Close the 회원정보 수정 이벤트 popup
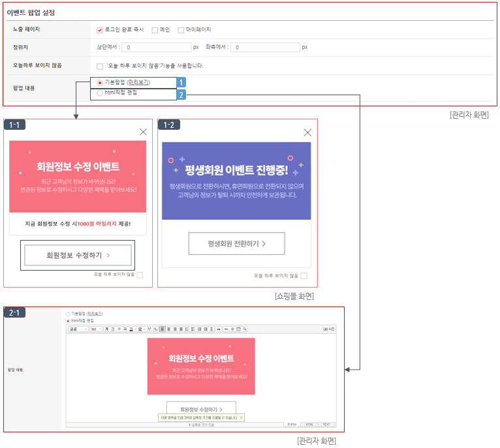Image resolution: width=500 pixels, height=448 pixels. [143, 132]
